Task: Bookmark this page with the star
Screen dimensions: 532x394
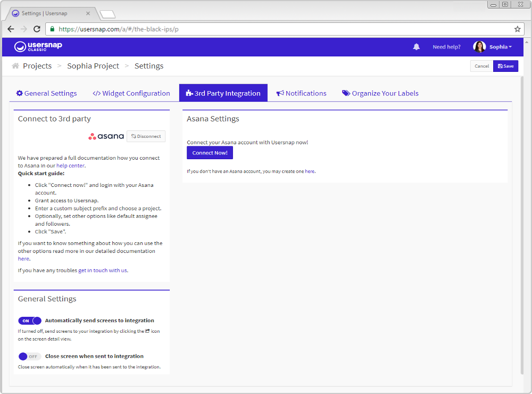Action: (517, 29)
